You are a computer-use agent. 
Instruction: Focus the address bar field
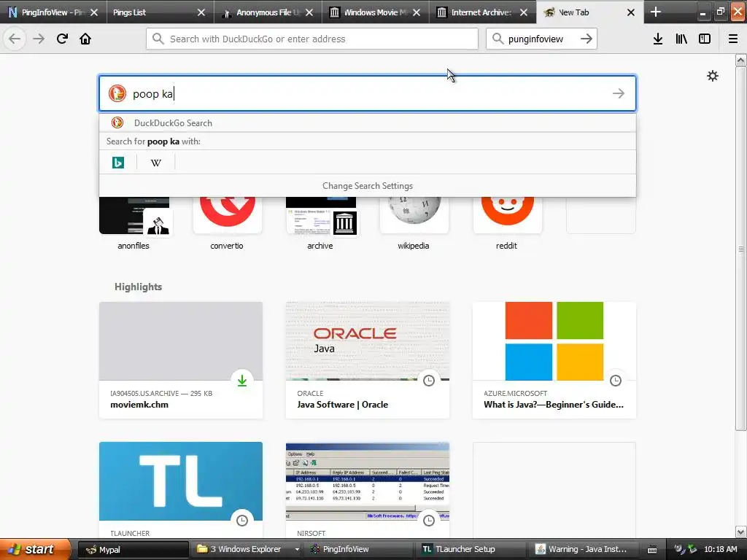coord(312,39)
